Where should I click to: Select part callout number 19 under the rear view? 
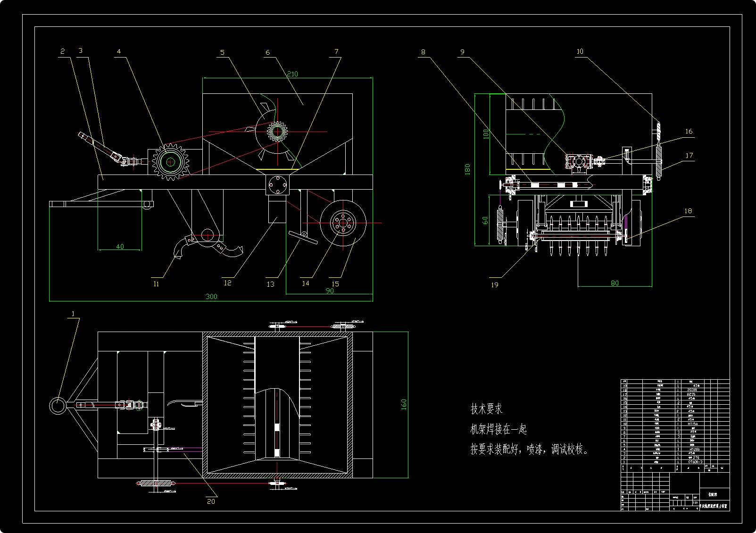tap(494, 285)
